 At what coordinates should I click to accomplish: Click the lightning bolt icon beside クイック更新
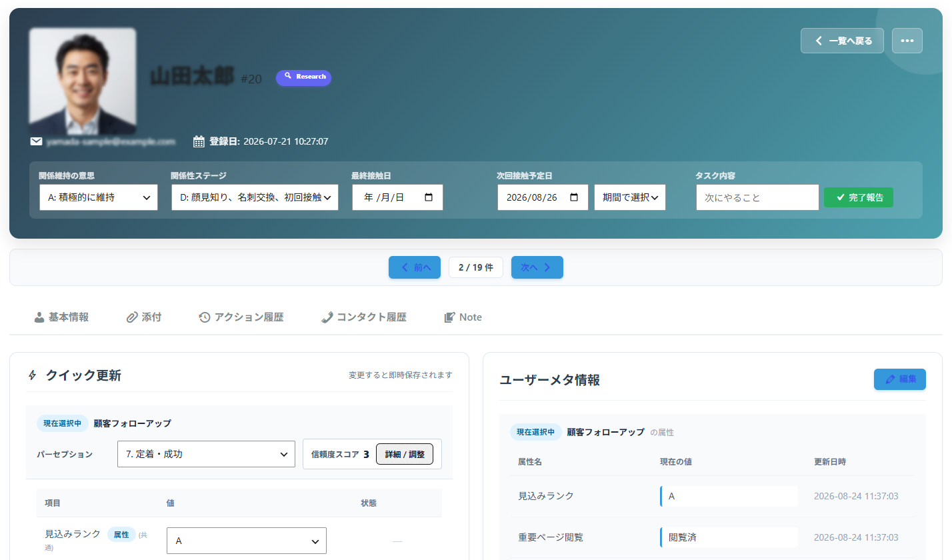[33, 375]
